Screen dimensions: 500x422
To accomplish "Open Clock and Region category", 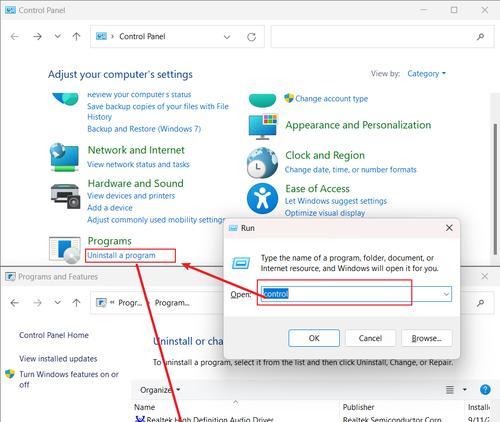I will pos(325,155).
